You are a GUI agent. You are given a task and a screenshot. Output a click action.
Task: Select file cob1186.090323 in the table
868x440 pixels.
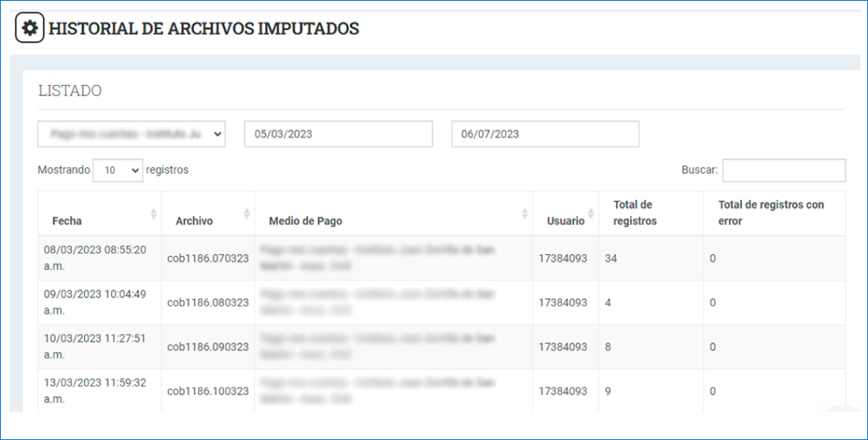coord(208,347)
